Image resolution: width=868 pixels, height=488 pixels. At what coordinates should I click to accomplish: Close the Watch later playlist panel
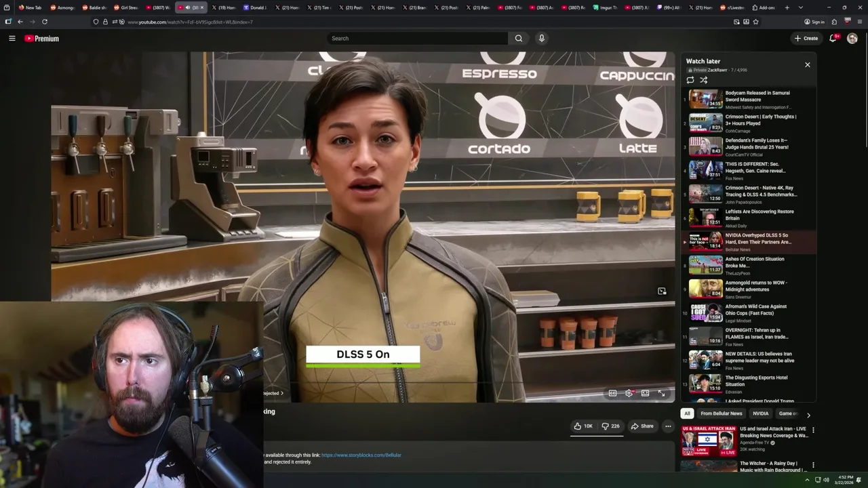click(x=807, y=64)
